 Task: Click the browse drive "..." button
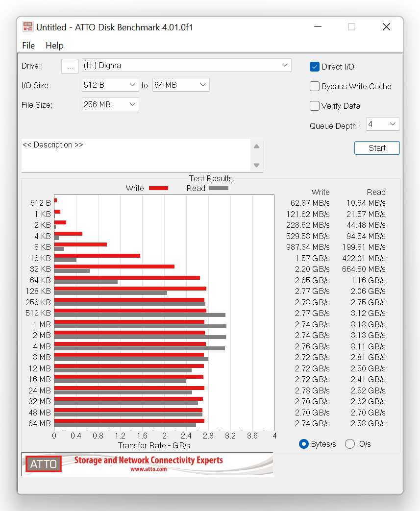70,66
